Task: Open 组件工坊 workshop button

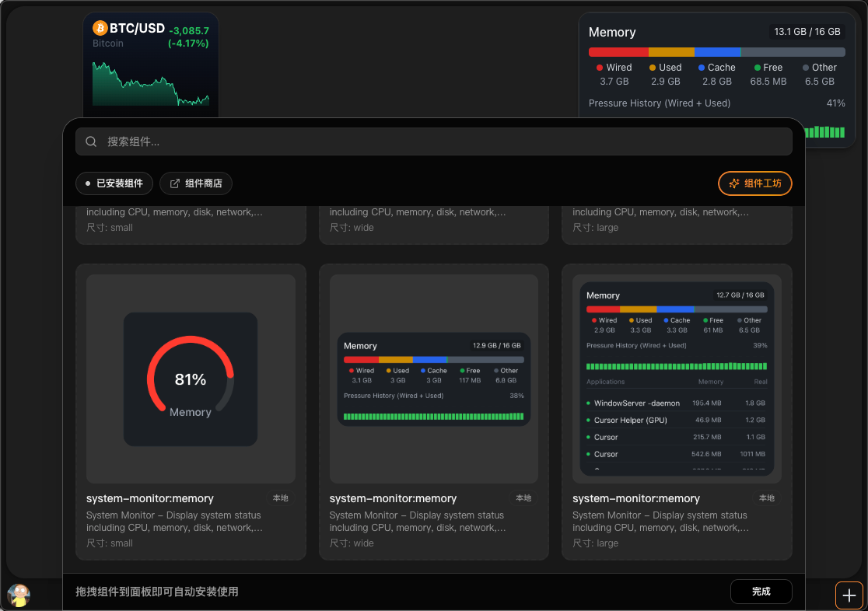Action: tap(754, 183)
